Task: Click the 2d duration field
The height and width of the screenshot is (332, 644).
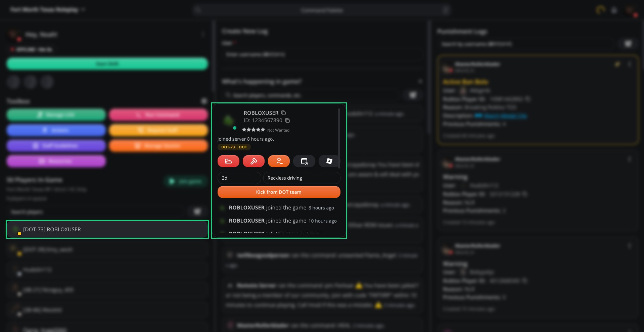Action: [x=239, y=178]
